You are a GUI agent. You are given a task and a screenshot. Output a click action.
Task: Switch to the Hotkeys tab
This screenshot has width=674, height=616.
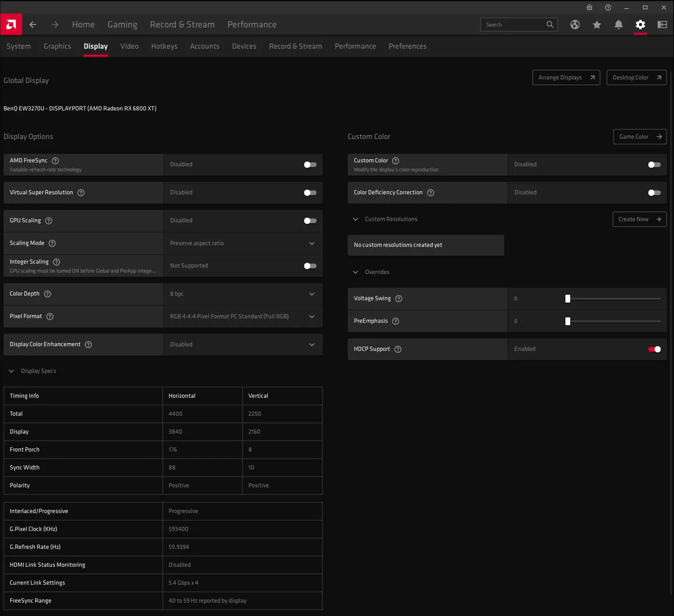(x=164, y=46)
